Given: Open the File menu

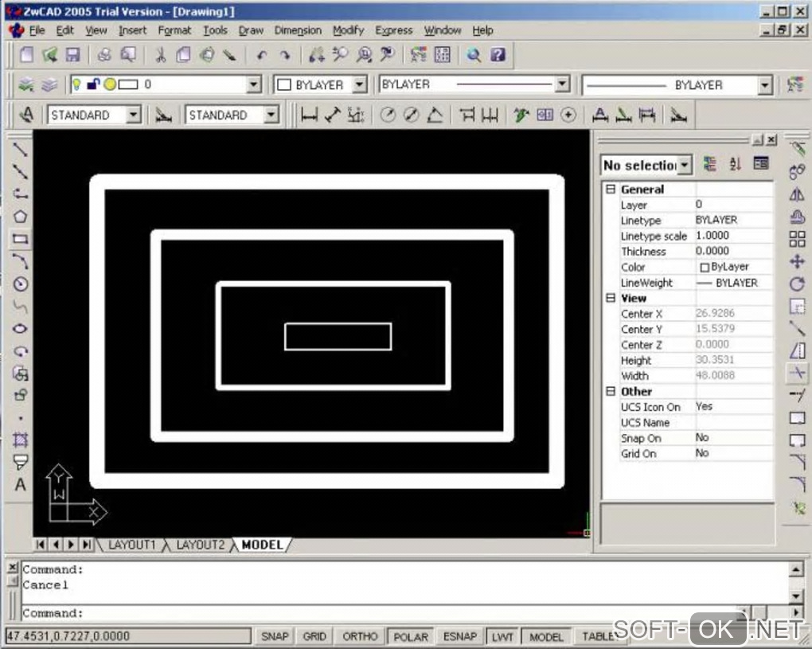Looking at the screenshot, I should (x=37, y=30).
